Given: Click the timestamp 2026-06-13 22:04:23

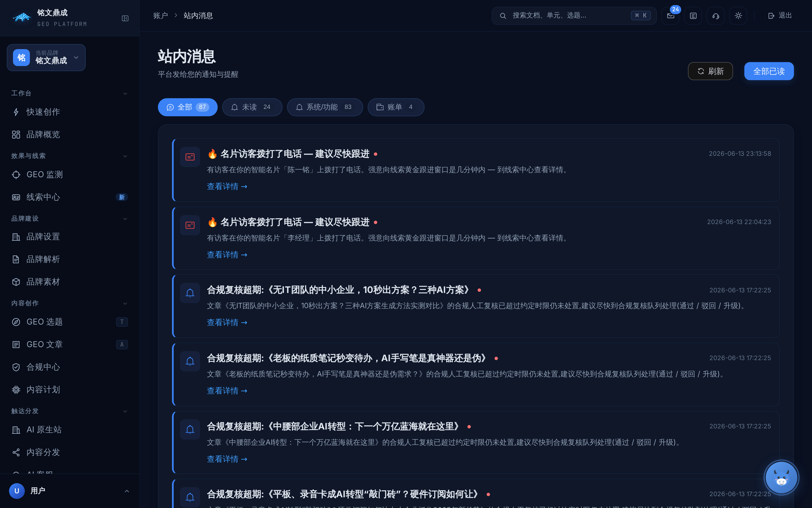Looking at the screenshot, I should (739, 222).
